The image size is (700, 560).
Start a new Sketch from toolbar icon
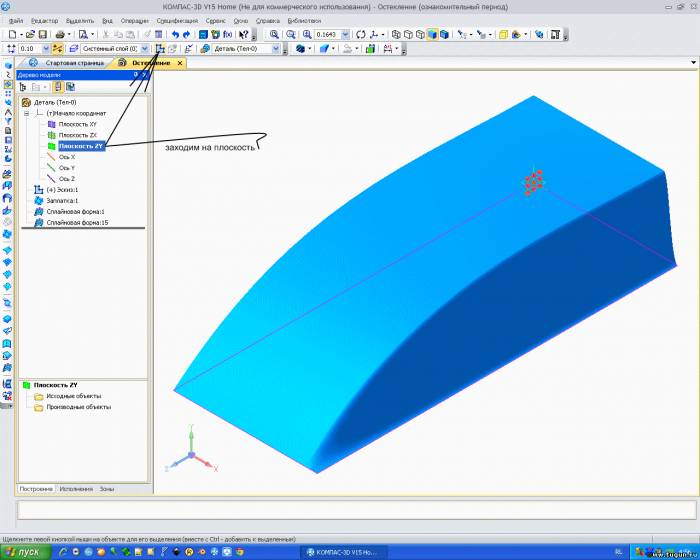(160, 48)
